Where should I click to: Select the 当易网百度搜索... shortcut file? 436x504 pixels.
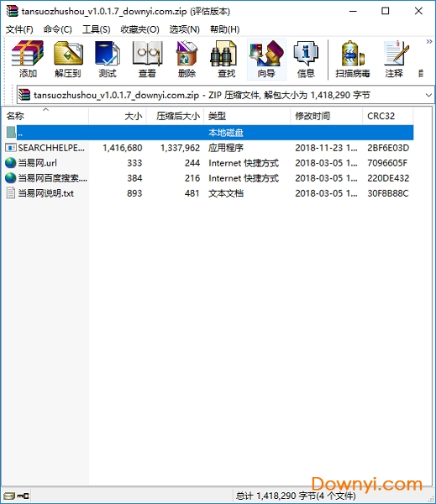pyautogui.click(x=209, y=178)
